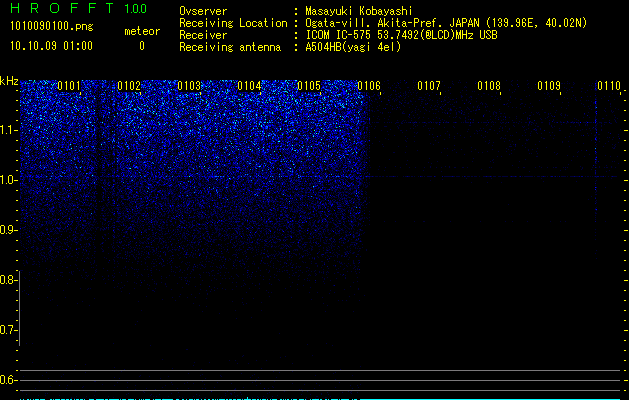629x400 pixels.
Task: Click time marker 0104
Action: click(x=249, y=86)
